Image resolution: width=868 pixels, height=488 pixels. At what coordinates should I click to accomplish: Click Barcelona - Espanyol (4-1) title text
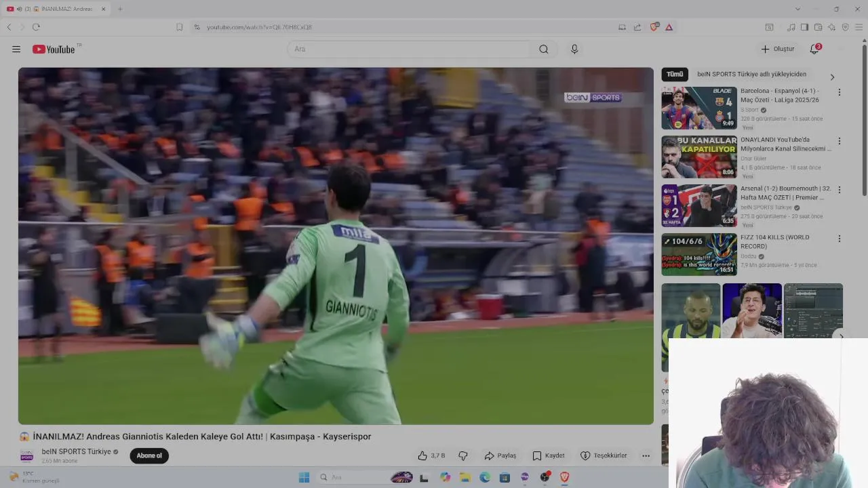click(x=780, y=95)
